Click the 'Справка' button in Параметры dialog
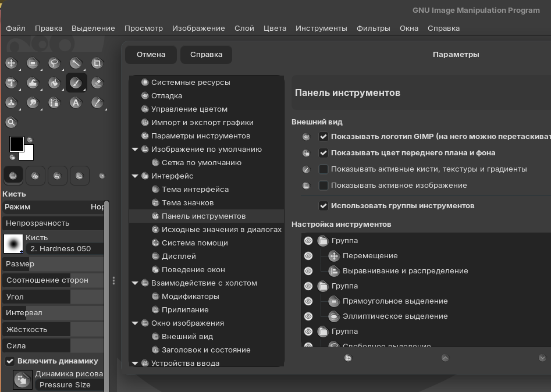This screenshot has height=392, width=551. click(x=207, y=55)
